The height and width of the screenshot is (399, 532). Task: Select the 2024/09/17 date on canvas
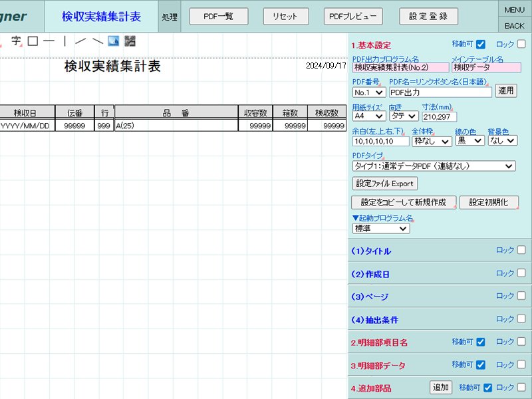click(x=326, y=66)
